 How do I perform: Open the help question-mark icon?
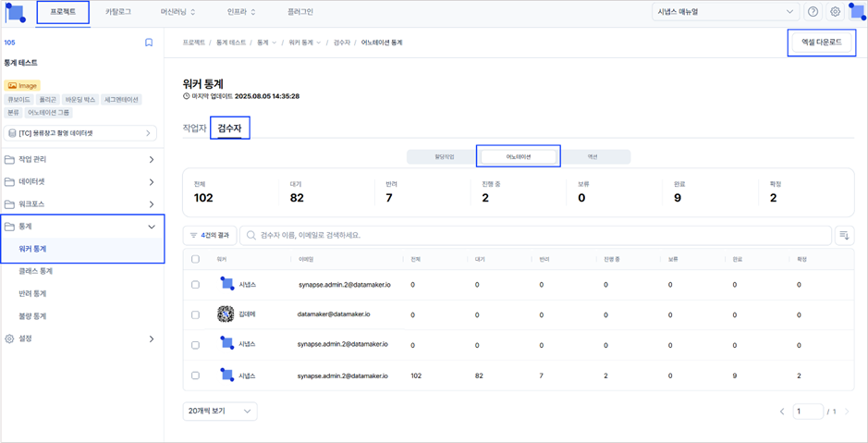tap(813, 12)
